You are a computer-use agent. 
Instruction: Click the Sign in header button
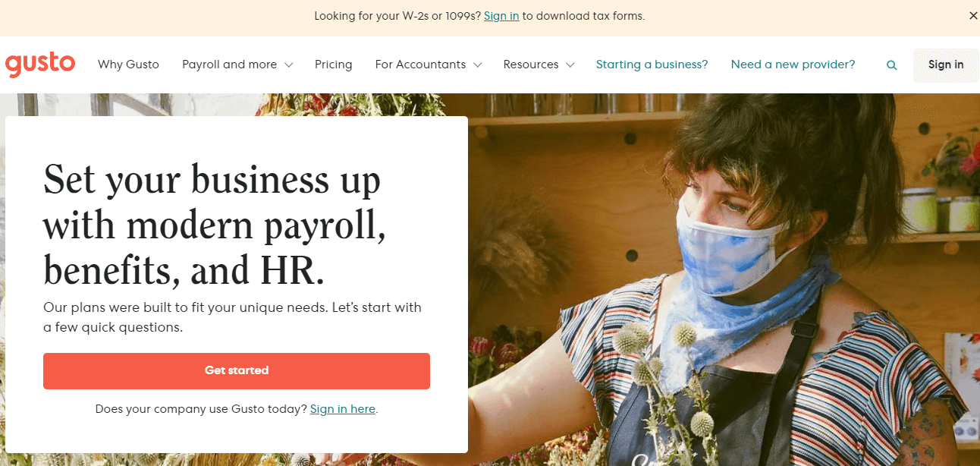(x=946, y=65)
